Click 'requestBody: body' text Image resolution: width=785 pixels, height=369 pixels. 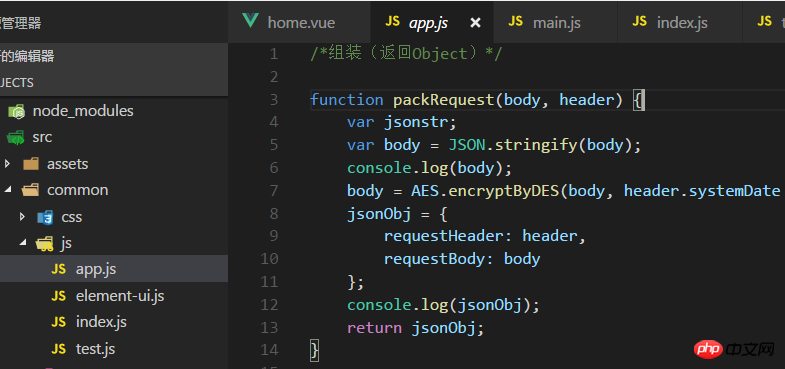462,259
